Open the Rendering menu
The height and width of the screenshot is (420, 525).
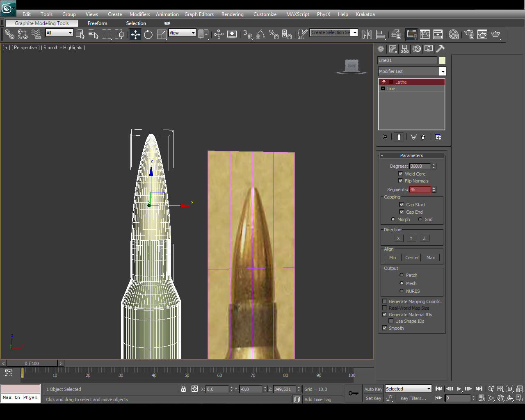pyautogui.click(x=232, y=14)
